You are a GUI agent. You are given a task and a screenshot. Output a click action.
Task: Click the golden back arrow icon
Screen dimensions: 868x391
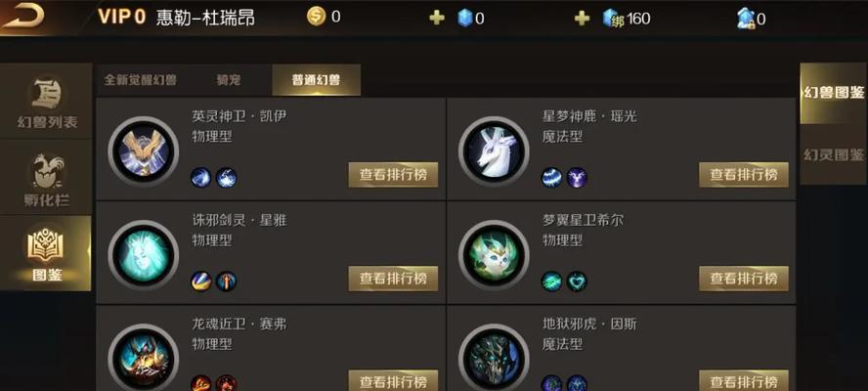coord(22,16)
